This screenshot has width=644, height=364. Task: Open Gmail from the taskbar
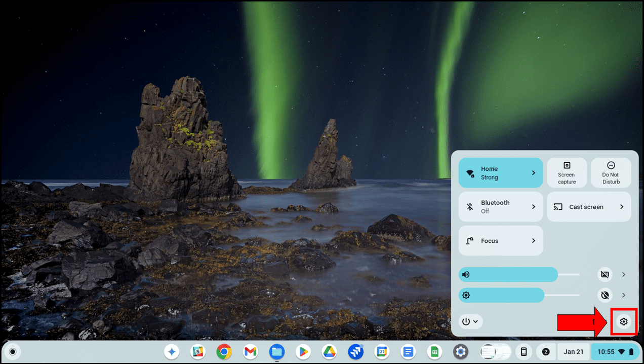(x=251, y=351)
